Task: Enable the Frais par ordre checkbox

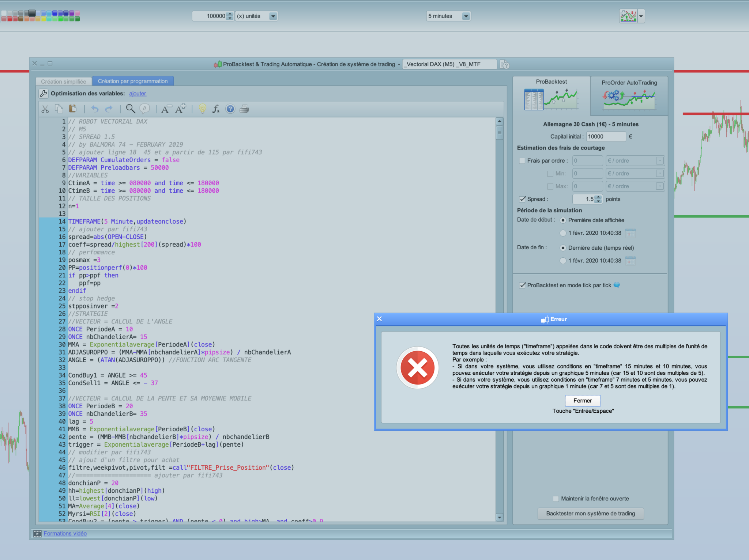Action: pyautogui.click(x=522, y=161)
